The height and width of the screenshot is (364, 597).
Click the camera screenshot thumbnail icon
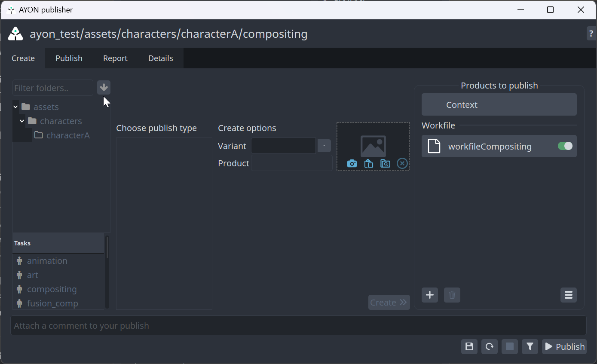(352, 163)
